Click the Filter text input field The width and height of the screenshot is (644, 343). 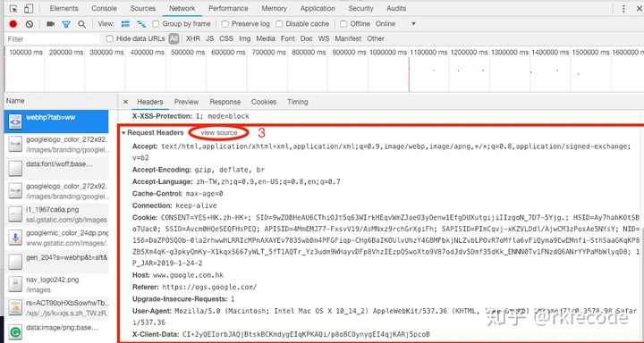pos(53,39)
